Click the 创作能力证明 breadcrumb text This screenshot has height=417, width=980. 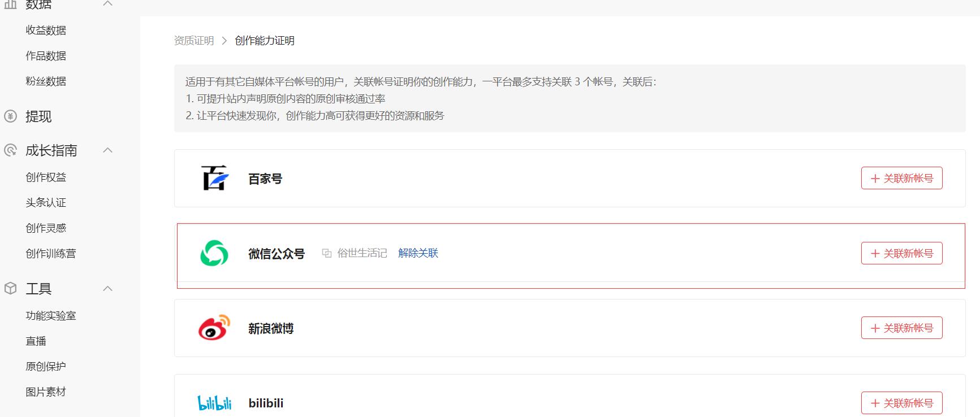click(x=265, y=41)
